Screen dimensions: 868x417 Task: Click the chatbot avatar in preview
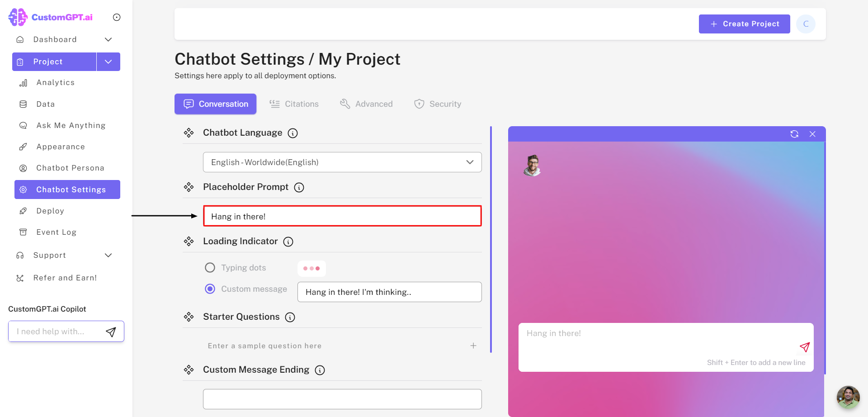[x=533, y=166]
